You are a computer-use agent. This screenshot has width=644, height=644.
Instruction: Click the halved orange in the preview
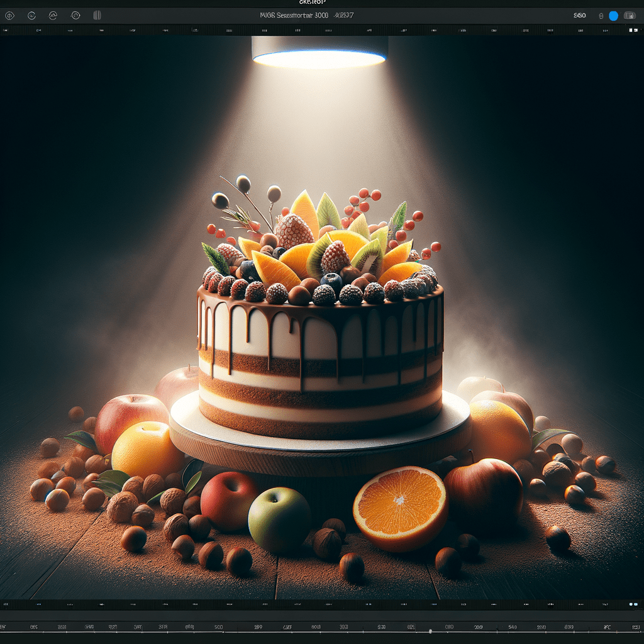coord(401,508)
